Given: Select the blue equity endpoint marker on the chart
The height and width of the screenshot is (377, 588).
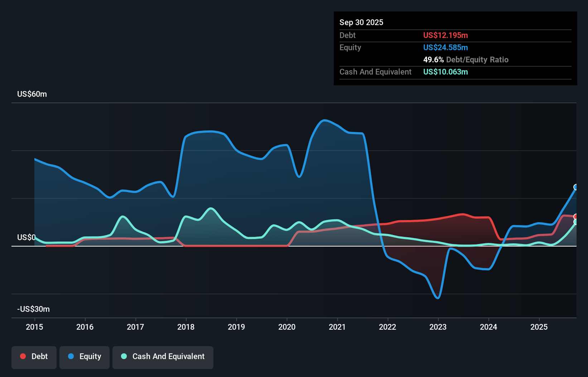Looking at the screenshot, I should (575, 187).
